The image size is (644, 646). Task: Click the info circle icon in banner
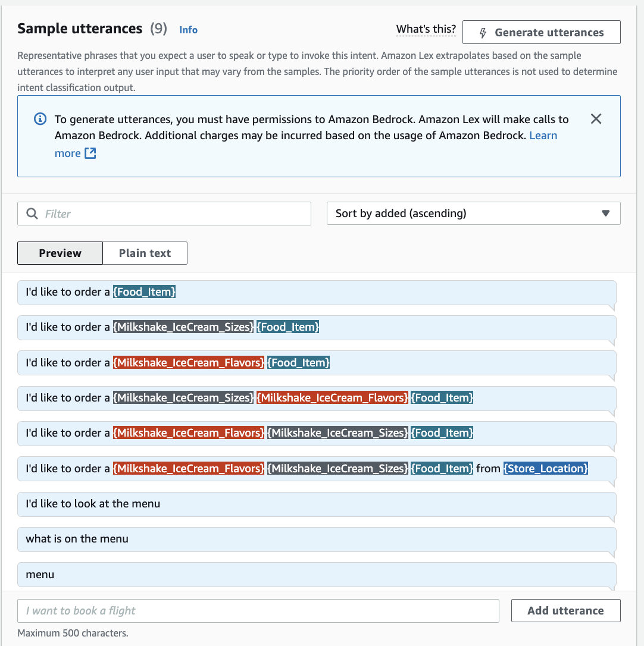point(40,119)
